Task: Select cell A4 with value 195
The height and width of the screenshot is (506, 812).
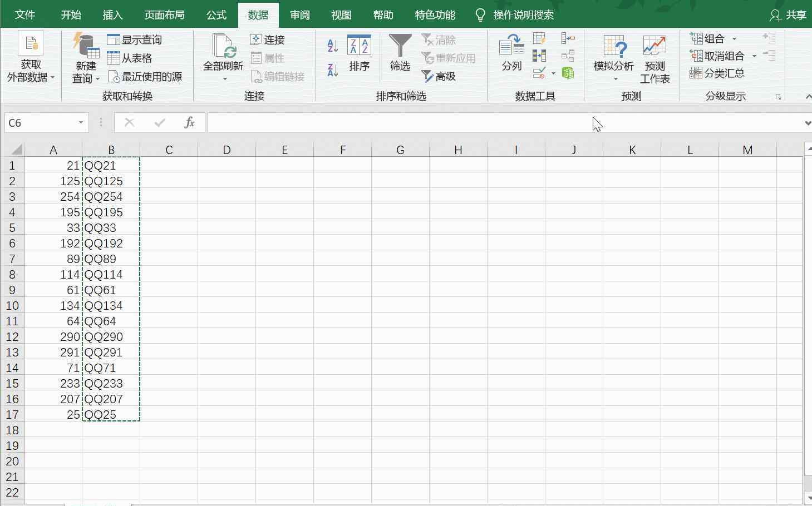Action: (53, 212)
